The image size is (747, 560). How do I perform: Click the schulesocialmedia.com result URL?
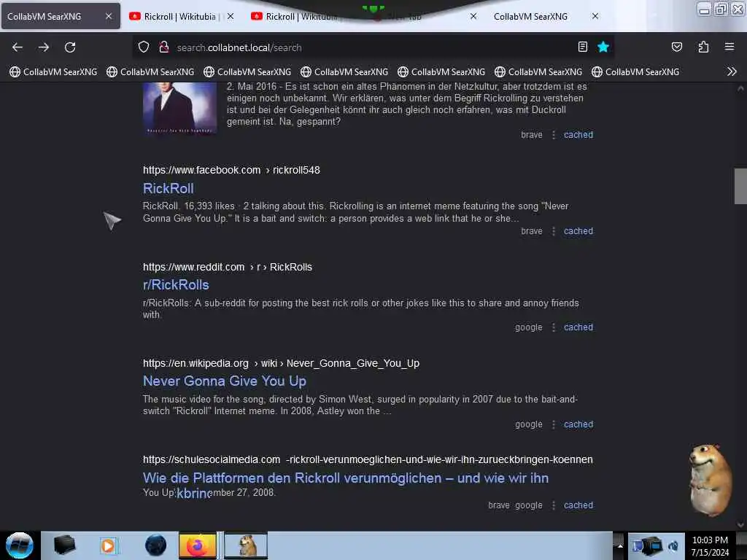point(368,459)
